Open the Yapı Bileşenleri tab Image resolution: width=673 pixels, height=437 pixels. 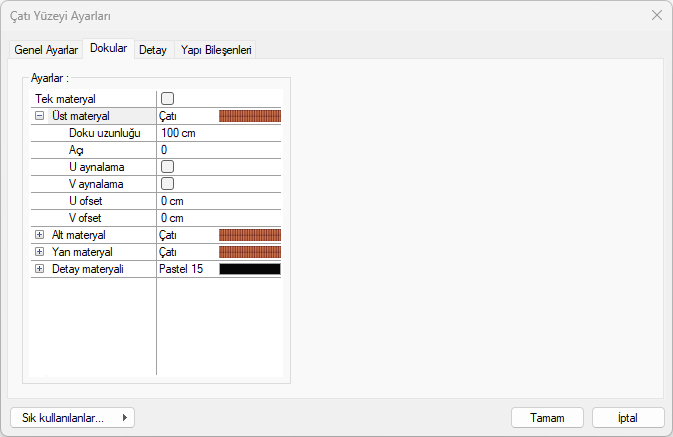point(217,50)
